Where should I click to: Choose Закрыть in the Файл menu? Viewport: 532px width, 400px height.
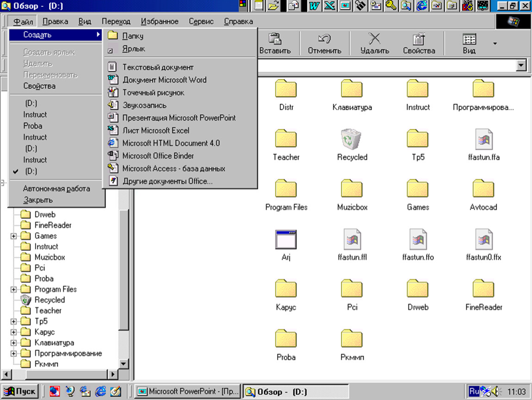(56, 200)
